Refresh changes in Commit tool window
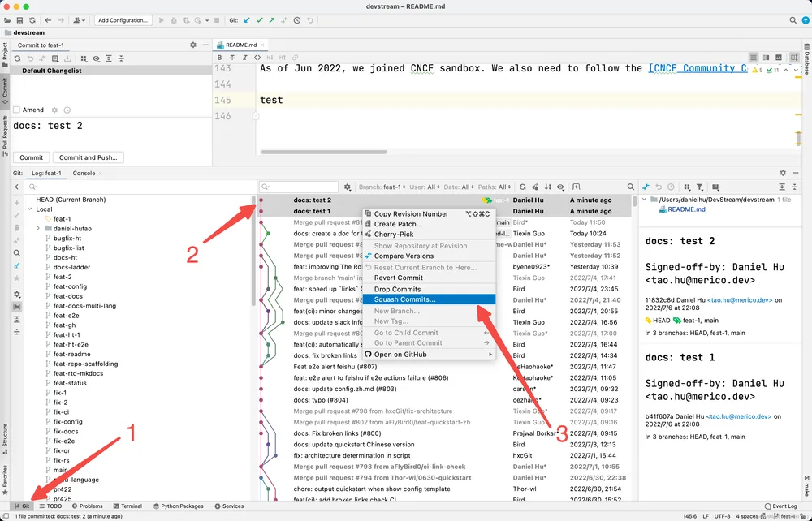The height and width of the screenshot is (521, 812). click(18, 58)
